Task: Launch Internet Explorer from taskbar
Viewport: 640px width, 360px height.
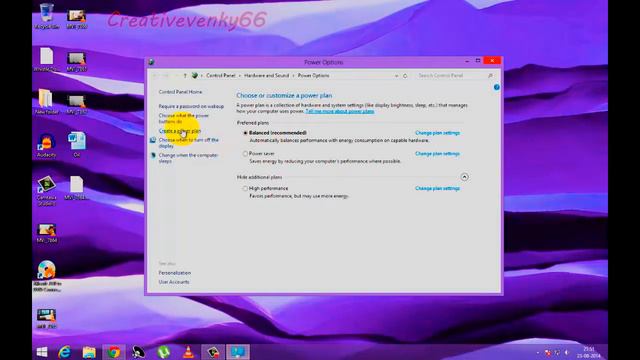Action: [x=64, y=352]
